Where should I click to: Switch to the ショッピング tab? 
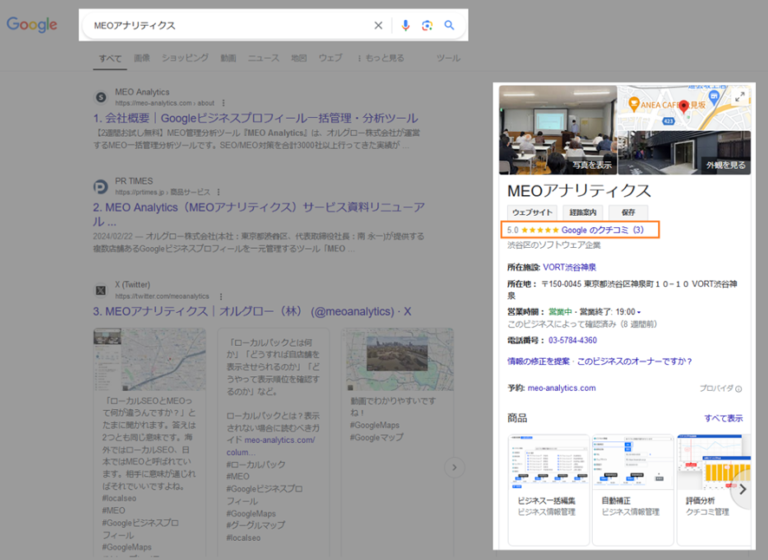point(185,58)
